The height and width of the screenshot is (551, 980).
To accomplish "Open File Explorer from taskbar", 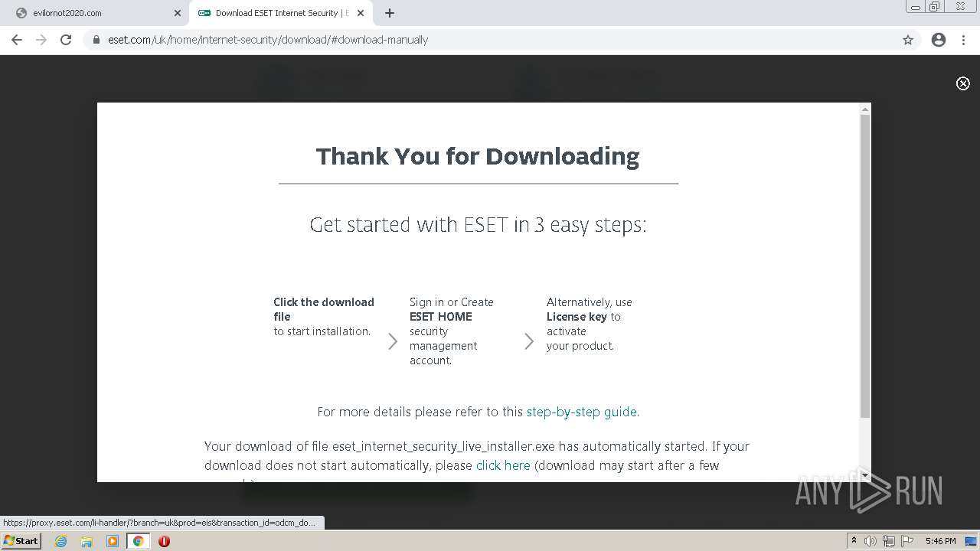I will pos(87,541).
